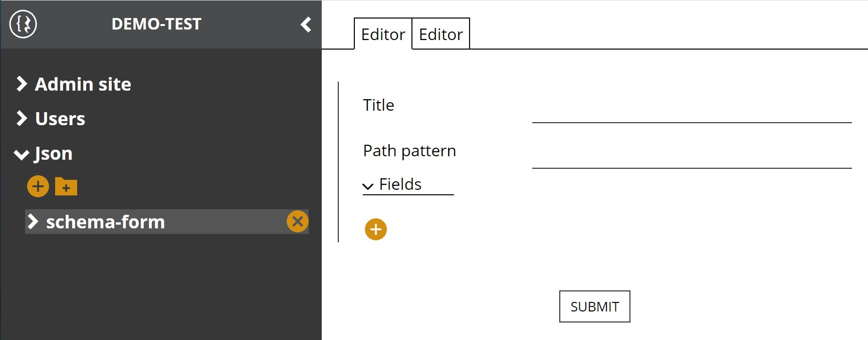Image resolution: width=868 pixels, height=340 pixels.
Task: Open the Admin site label
Action: 83,84
